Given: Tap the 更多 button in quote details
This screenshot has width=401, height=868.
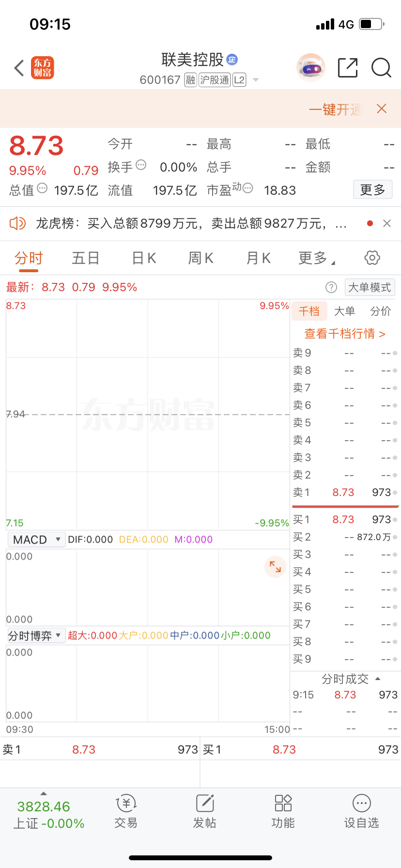Looking at the screenshot, I should [x=372, y=190].
